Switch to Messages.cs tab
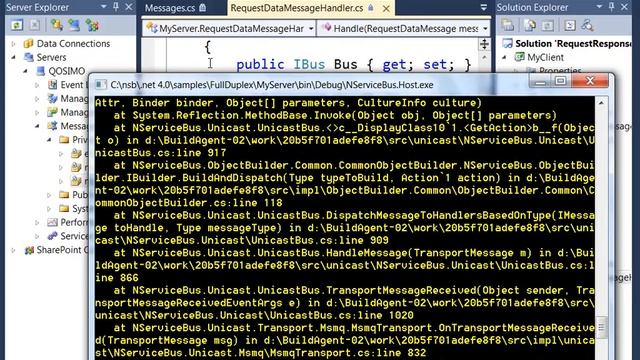 (x=170, y=8)
